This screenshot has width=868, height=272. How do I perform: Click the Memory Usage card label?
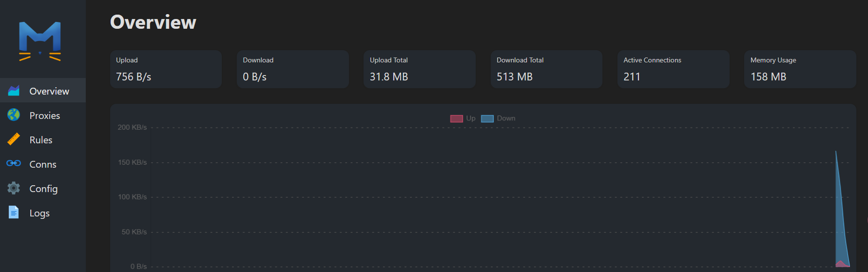773,60
